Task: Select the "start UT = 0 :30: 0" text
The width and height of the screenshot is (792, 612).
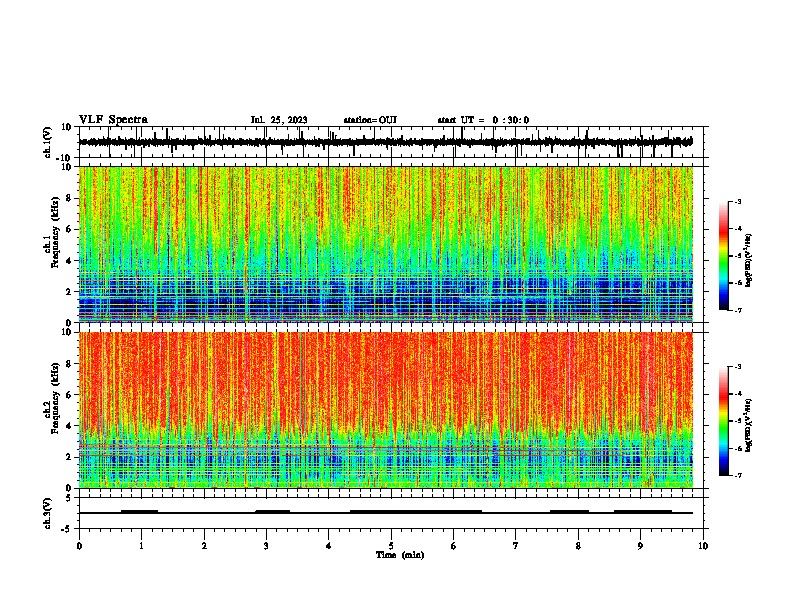Action: (483, 120)
